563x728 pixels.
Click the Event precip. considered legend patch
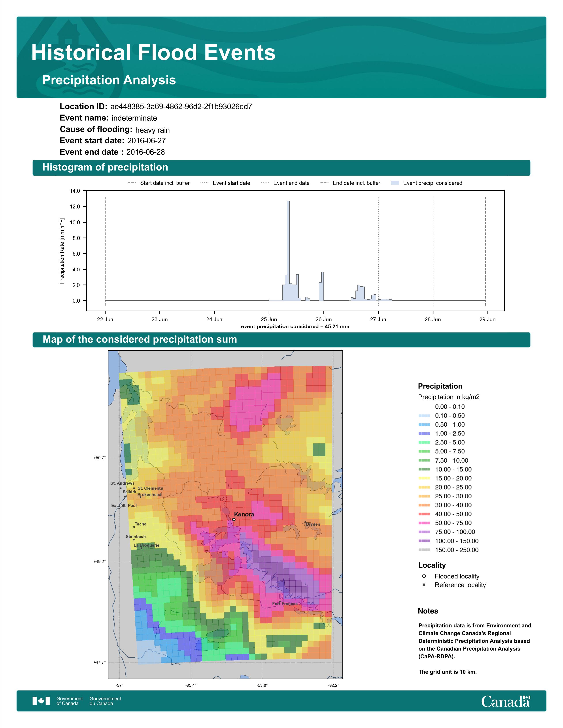(395, 183)
